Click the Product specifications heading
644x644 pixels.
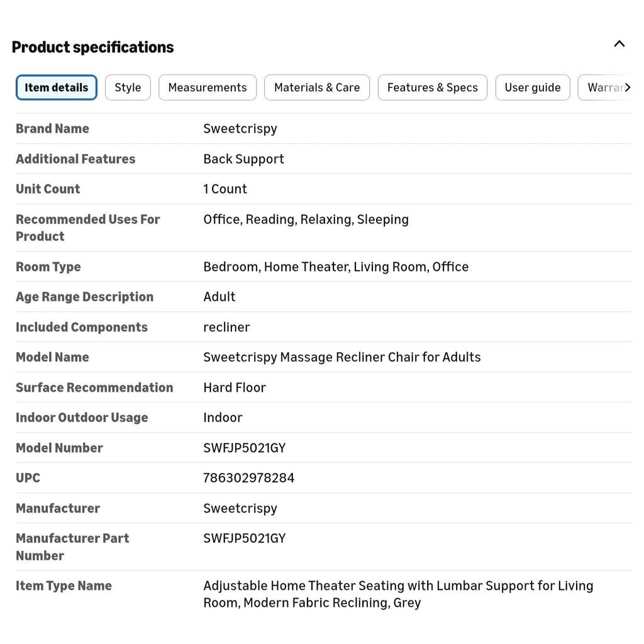click(x=93, y=47)
